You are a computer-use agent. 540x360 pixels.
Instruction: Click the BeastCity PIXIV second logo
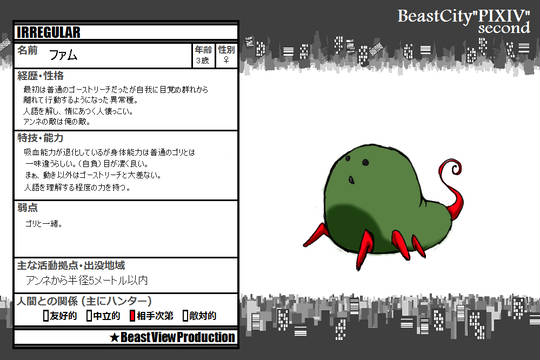(x=464, y=21)
